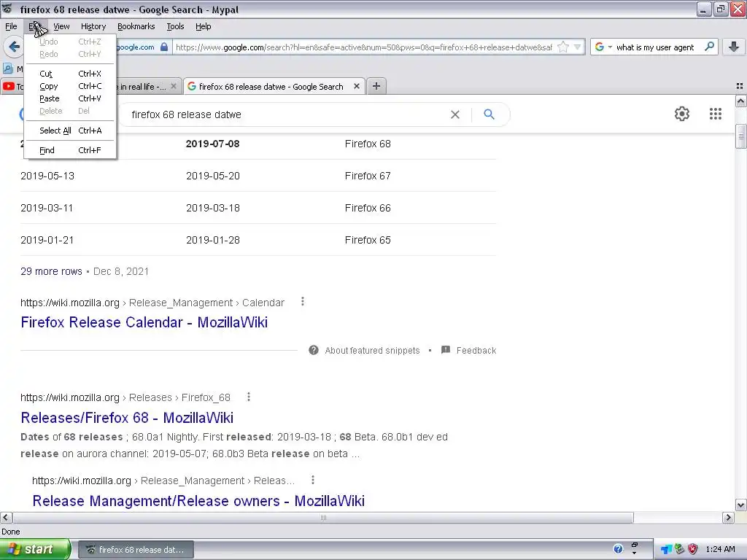Image resolution: width=747 pixels, height=560 pixels.
Task: Open a new tab with the plus button
Action: coord(376,86)
